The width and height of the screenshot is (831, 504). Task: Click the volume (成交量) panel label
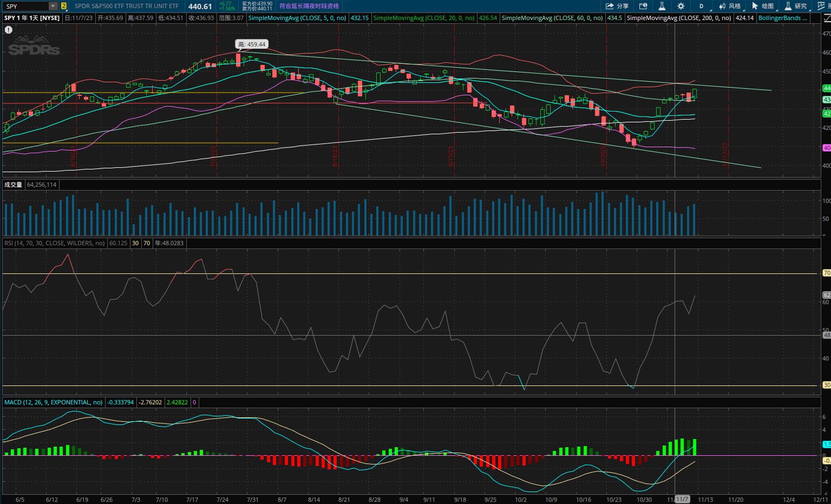(14, 185)
